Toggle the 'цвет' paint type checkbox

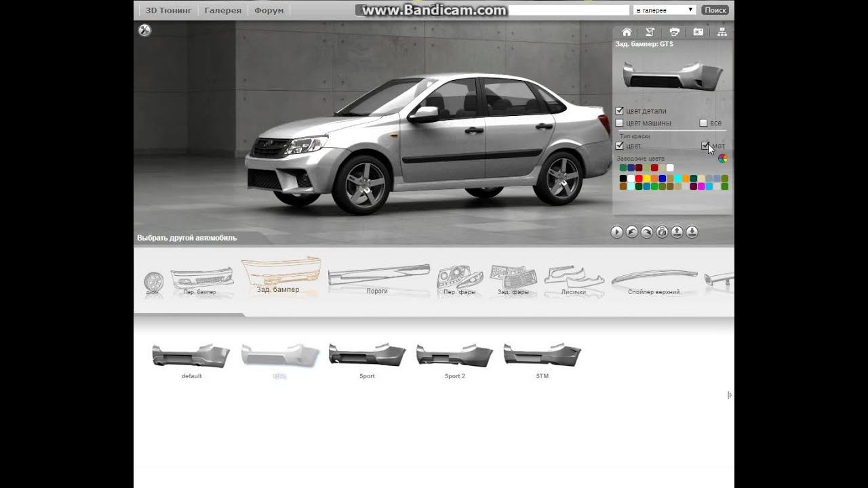[x=619, y=146]
